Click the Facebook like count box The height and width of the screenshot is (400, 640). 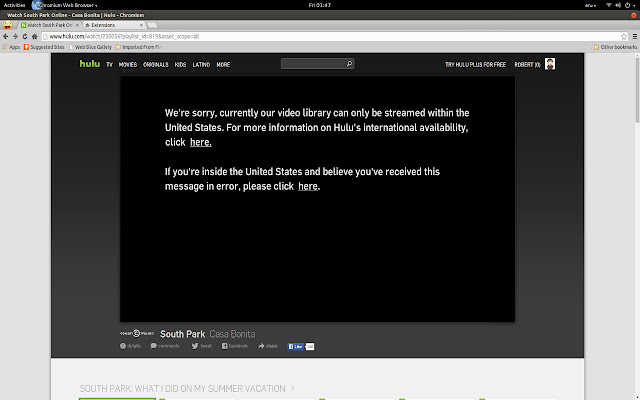point(310,347)
